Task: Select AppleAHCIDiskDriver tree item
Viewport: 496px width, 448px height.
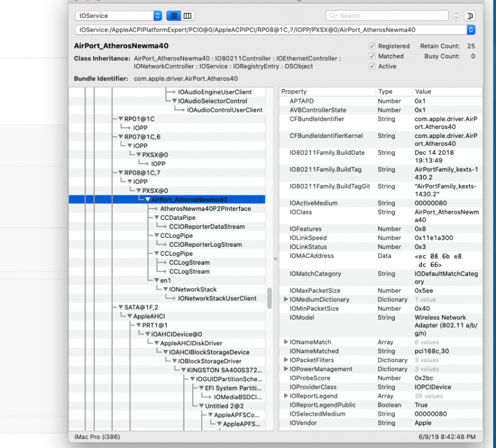Action: (x=191, y=343)
